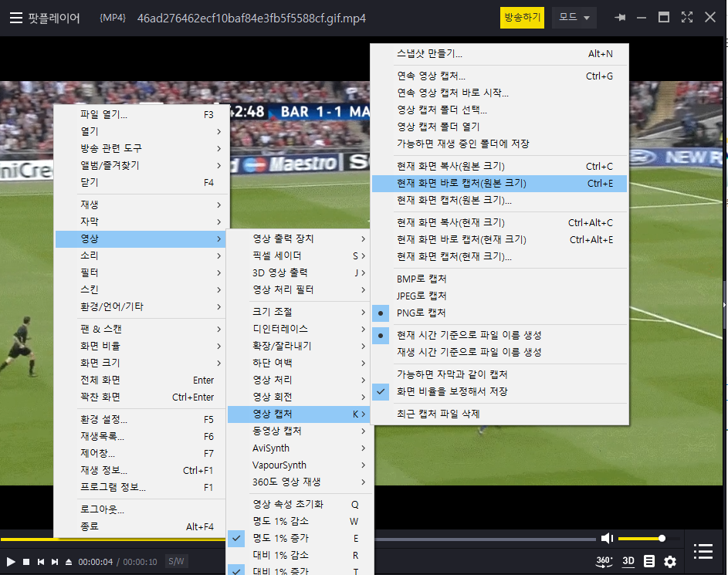Open the 영상 회전 submenu

point(299,397)
